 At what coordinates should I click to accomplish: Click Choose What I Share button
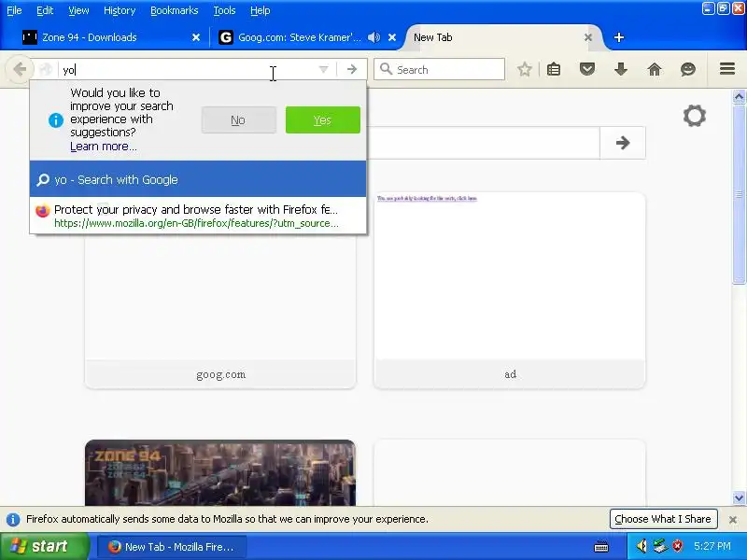pos(663,519)
